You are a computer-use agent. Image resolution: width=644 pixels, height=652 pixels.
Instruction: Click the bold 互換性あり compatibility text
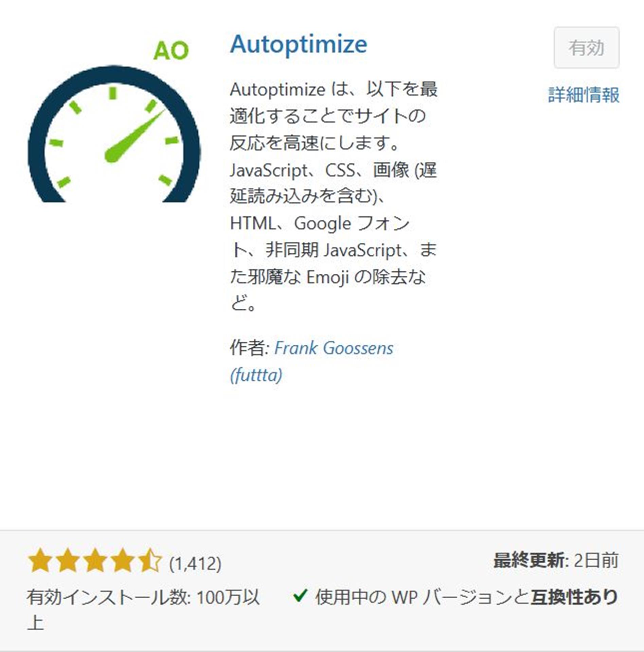574,597
